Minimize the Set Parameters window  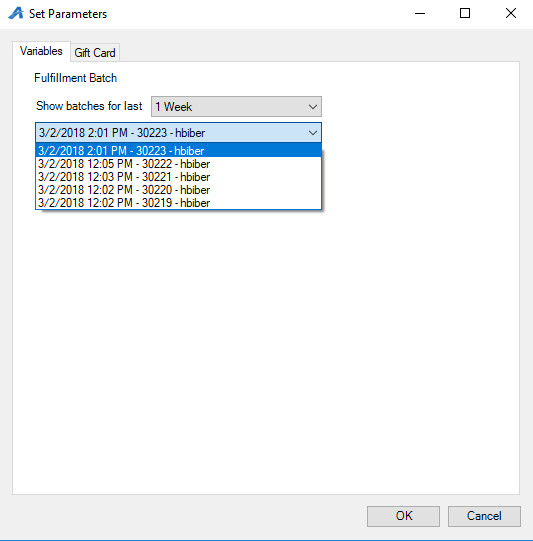click(x=420, y=13)
